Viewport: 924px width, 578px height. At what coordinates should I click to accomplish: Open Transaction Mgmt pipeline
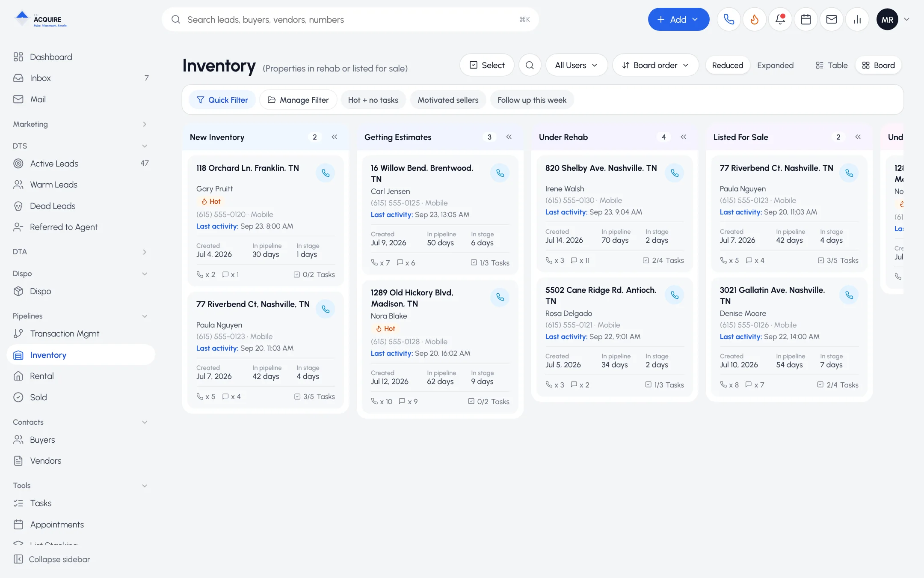click(80, 334)
